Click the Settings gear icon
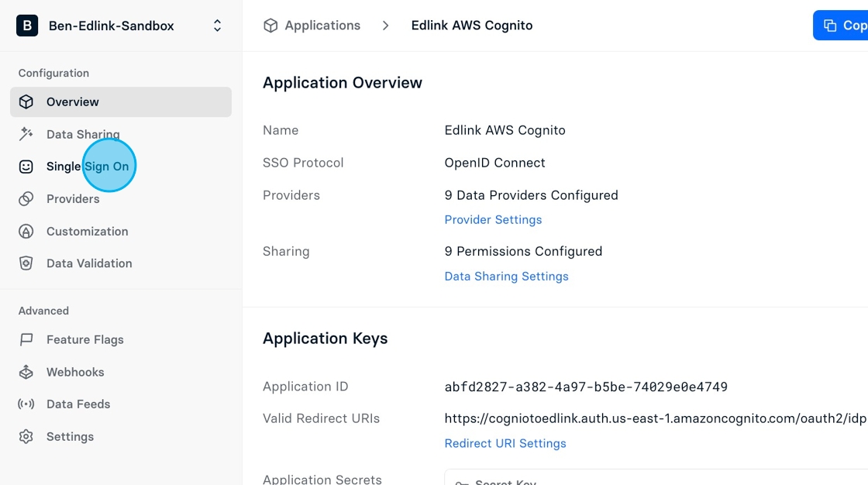 pos(26,437)
